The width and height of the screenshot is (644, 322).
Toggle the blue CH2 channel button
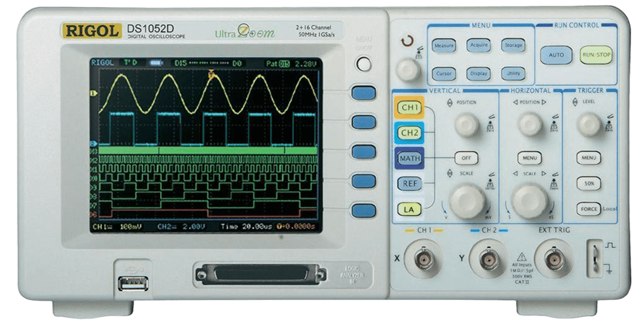pos(410,133)
